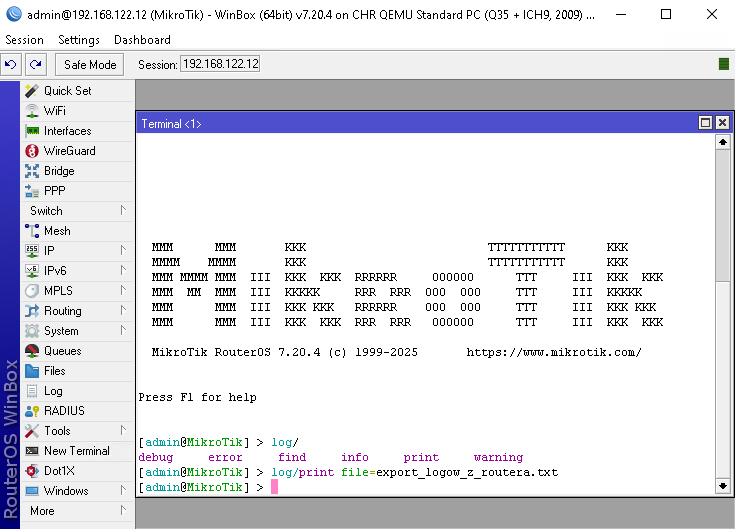Click the terminal vertical scrollbar thumb
This screenshot has width=735, height=529.
pyautogui.click(x=723, y=216)
